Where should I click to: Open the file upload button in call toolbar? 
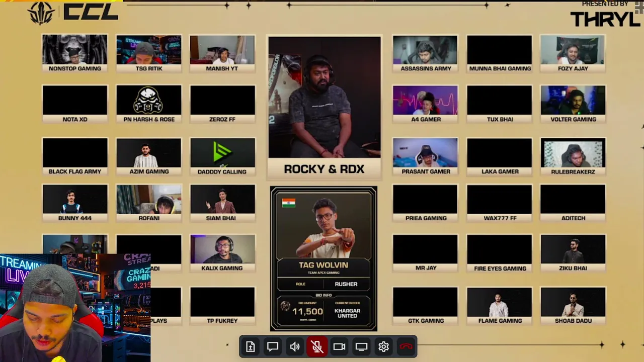coord(250,346)
